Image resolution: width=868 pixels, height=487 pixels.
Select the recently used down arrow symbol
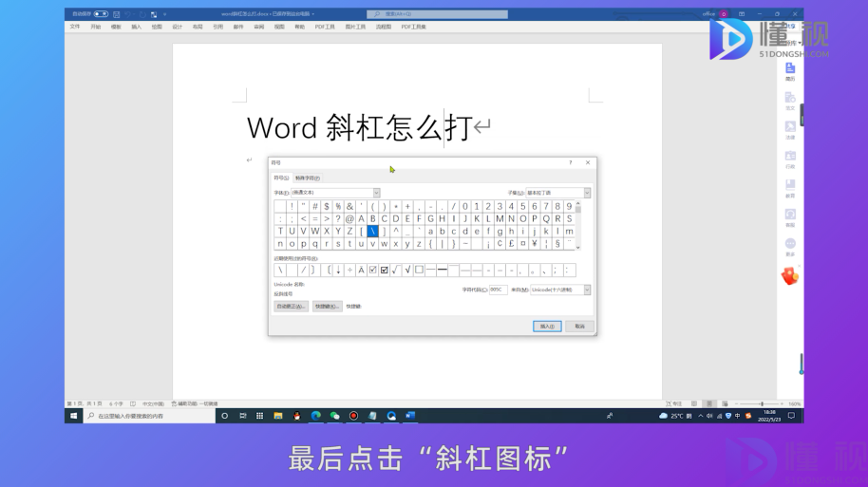point(338,270)
